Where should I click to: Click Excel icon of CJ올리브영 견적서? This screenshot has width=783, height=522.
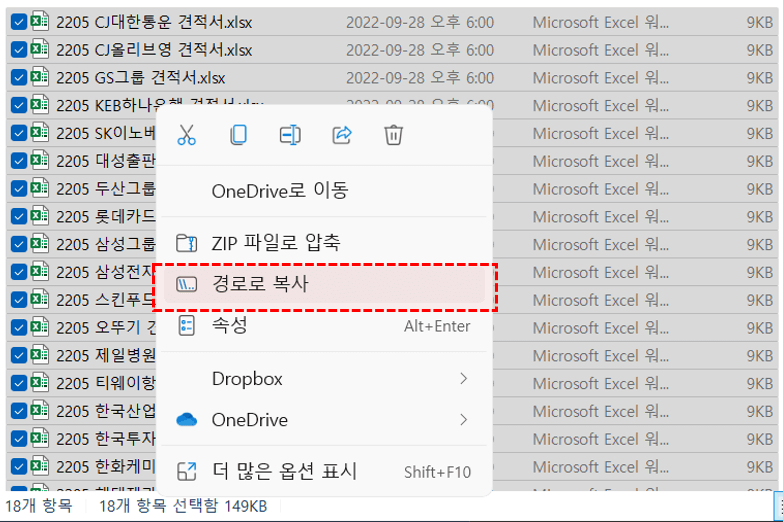(x=39, y=49)
